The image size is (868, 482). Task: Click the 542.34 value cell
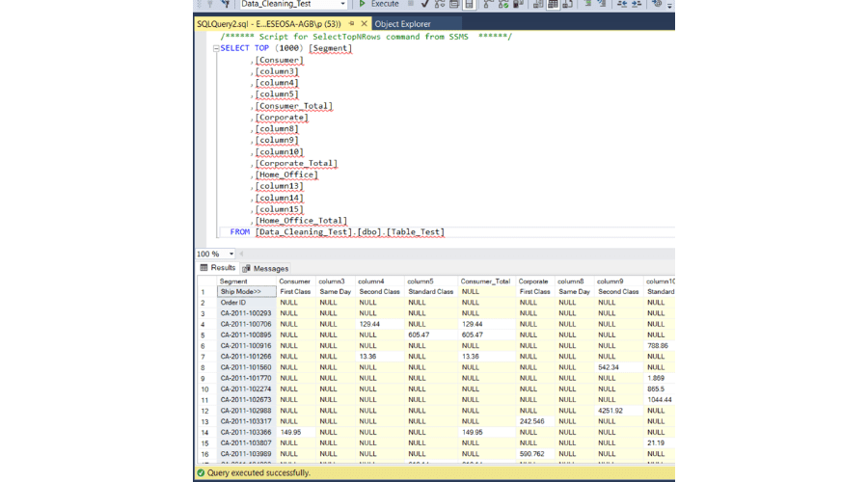pyautogui.click(x=618, y=367)
